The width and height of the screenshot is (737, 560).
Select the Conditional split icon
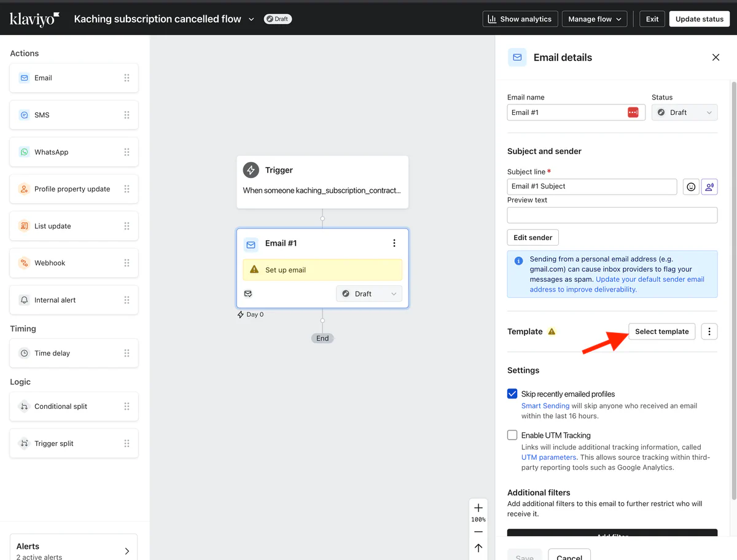pyautogui.click(x=24, y=406)
